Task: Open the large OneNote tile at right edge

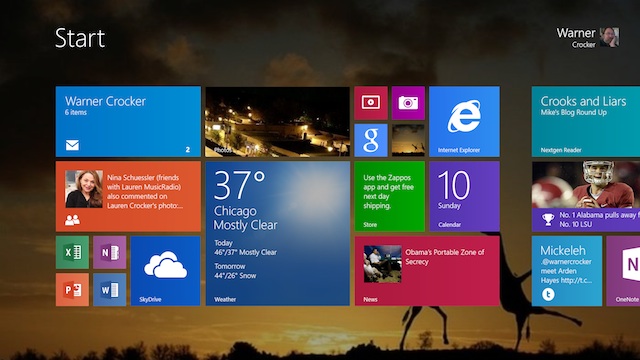Action: click(623, 271)
